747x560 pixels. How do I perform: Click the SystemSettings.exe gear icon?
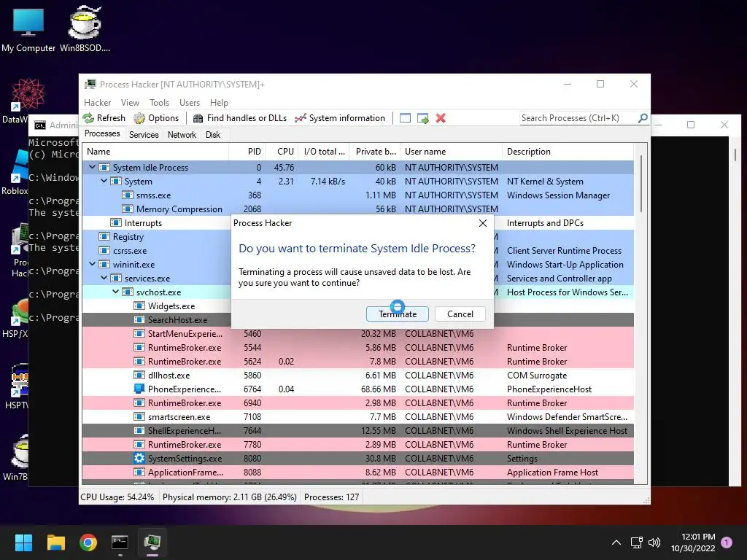point(139,458)
